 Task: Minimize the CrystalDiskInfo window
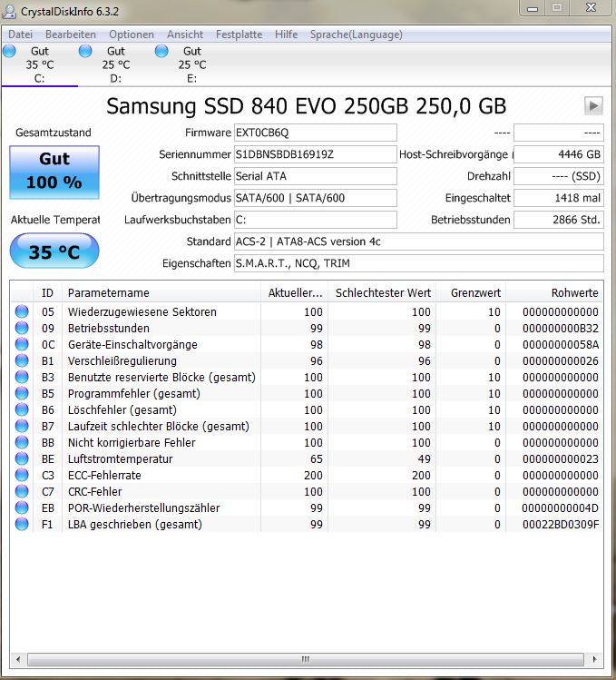(x=533, y=8)
